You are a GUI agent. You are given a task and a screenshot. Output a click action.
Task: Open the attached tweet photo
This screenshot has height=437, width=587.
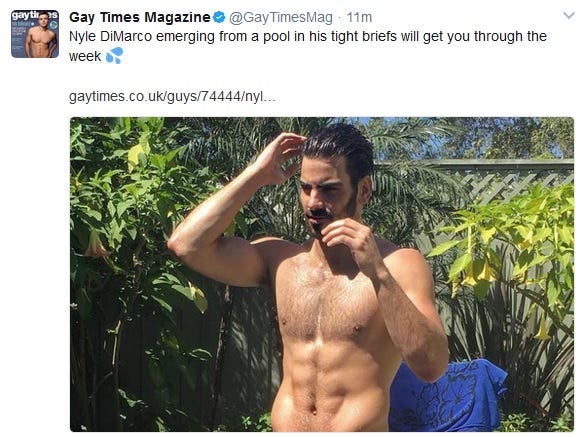[x=322, y=274]
